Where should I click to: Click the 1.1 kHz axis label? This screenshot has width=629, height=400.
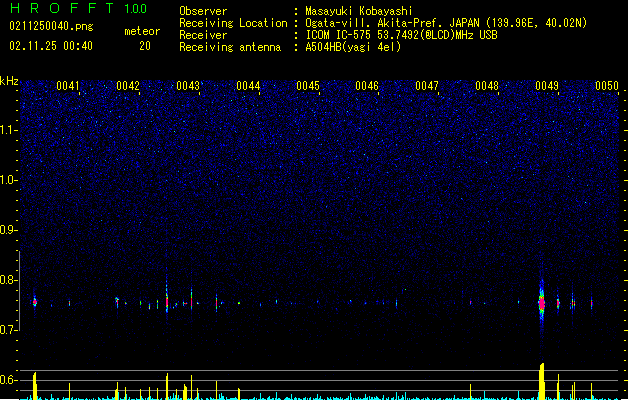click(8, 130)
